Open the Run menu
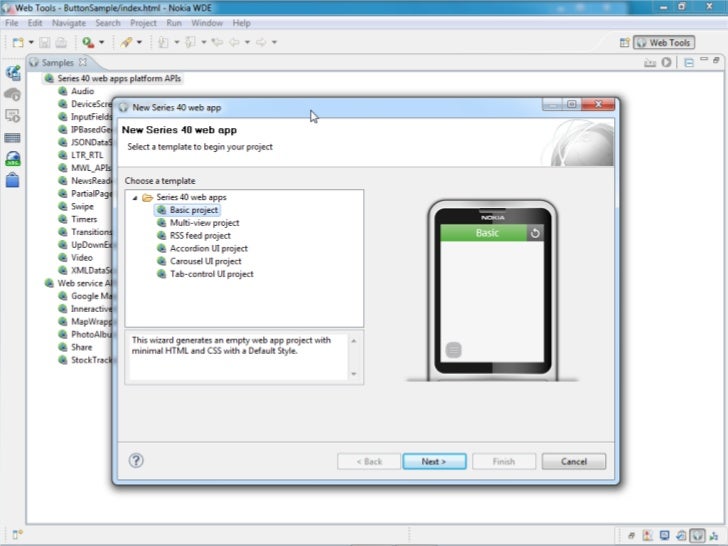The width and height of the screenshot is (728, 546). [174, 23]
